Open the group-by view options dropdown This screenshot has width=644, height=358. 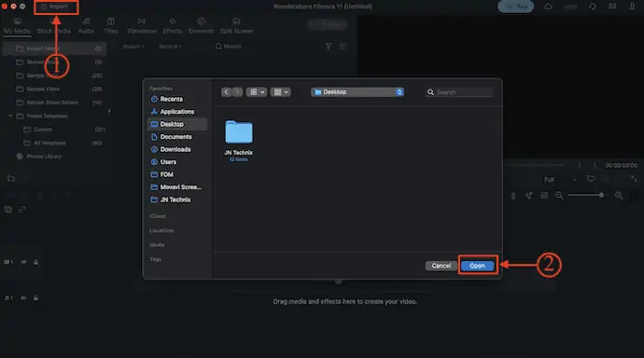click(281, 92)
